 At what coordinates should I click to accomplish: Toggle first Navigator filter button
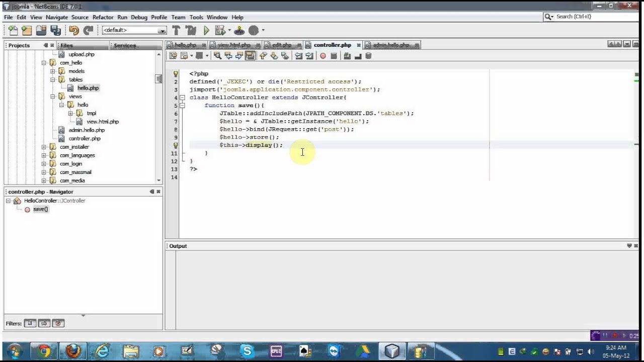(x=30, y=323)
